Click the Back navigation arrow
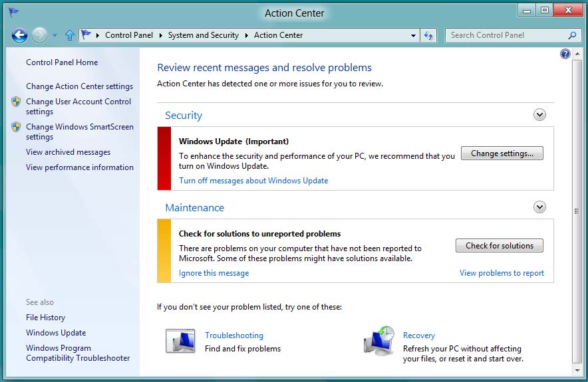 pyautogui.click(x=19, y=35)
